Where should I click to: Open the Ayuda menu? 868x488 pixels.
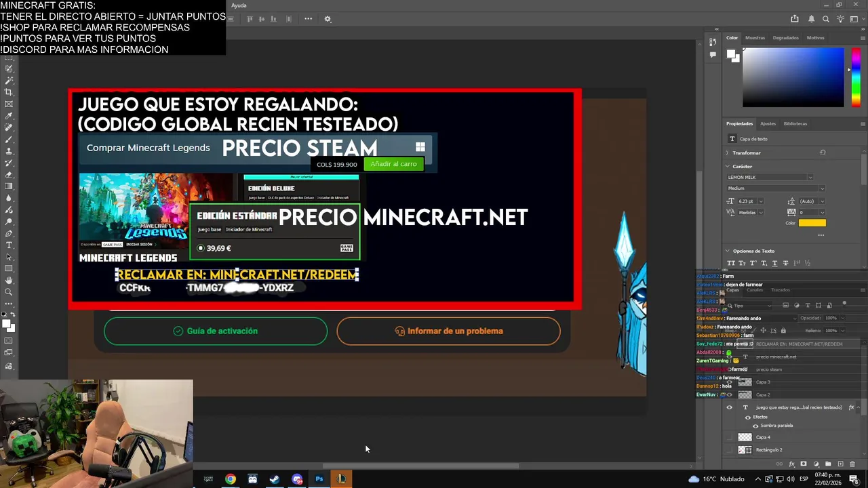pos(239,5)
